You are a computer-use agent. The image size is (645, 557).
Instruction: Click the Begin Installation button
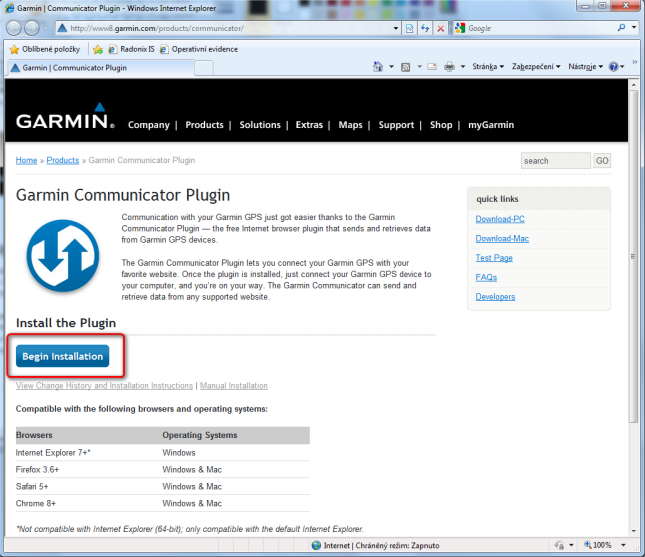63,356
